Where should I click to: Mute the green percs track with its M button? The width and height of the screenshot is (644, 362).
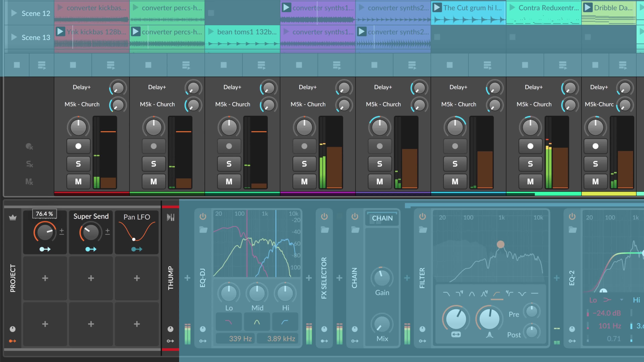pyautogui.click(x=153, y=181)
